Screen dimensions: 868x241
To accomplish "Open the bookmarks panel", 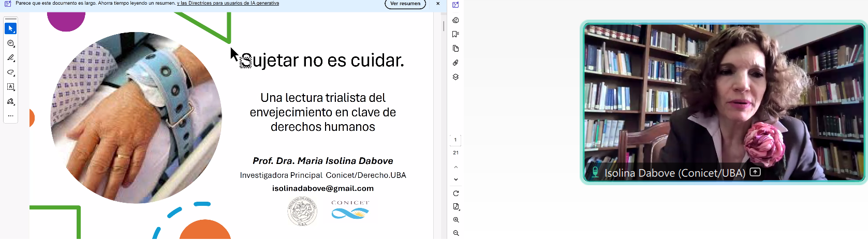I will [455, 34].
